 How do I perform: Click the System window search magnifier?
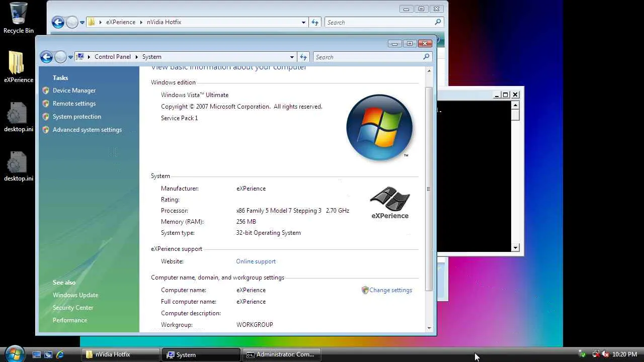pos(427,57)
